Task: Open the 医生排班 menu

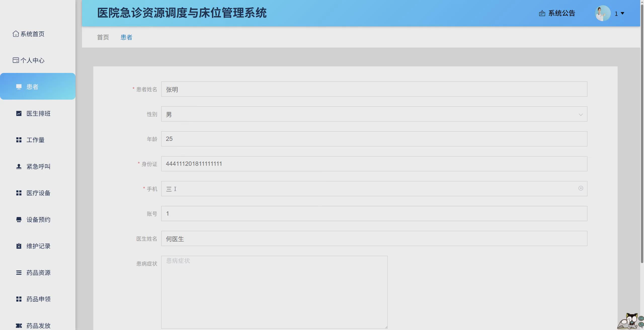Action: tap(38, 113)
